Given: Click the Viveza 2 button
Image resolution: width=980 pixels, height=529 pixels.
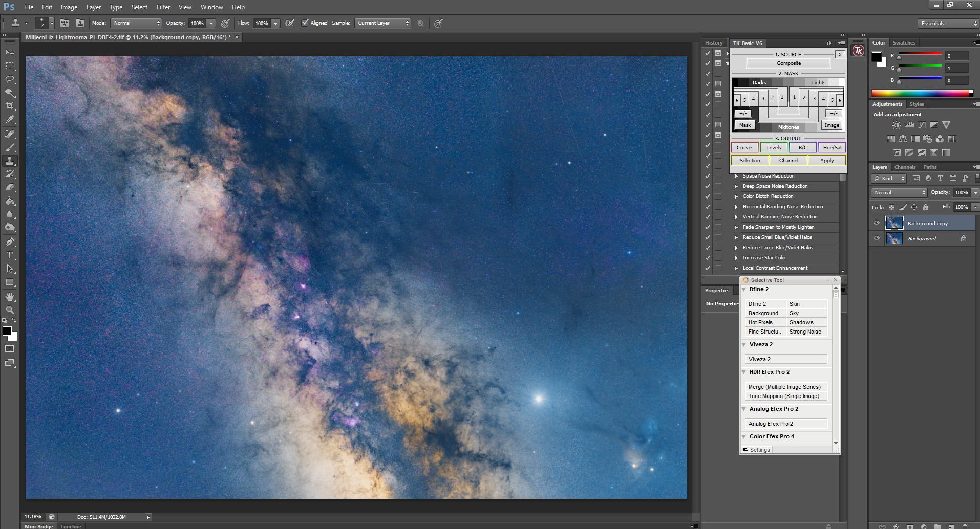Looking at the screenshot, I should 785,359.
